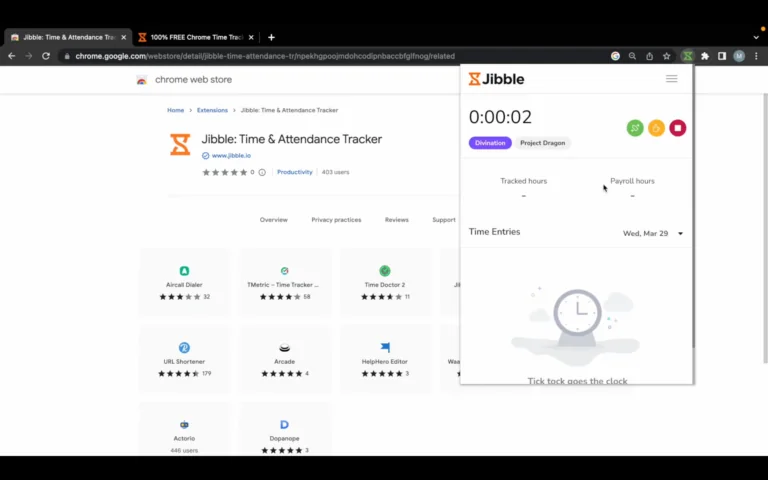Click the 403 users text
The height and width of the screenshot is (480, 768).
pos(336,172)
